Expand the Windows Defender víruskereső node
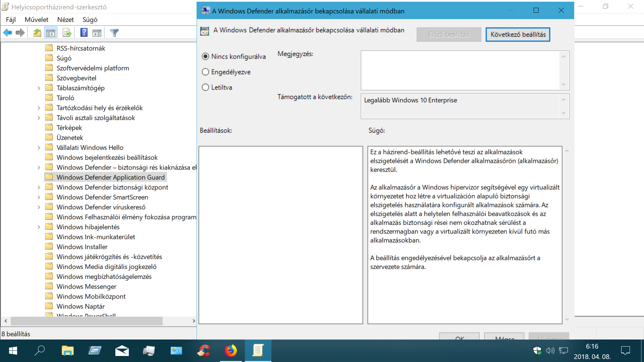Screen dimensions: 644x362 pos(39,207)
